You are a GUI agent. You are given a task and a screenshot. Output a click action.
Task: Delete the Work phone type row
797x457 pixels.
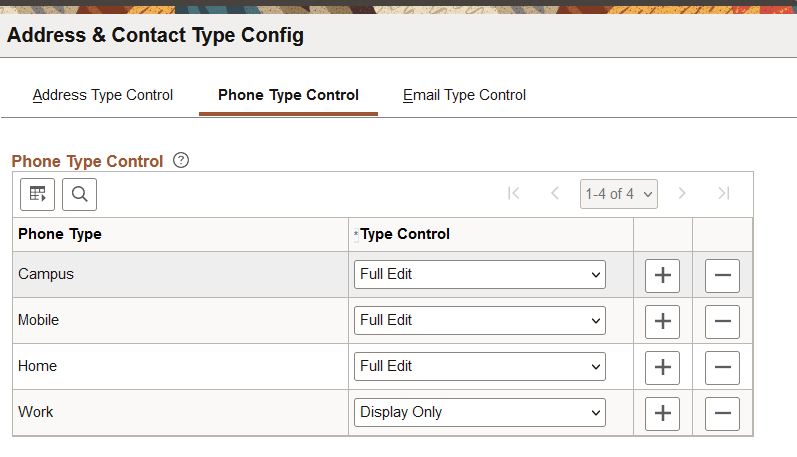pos(722,413)
